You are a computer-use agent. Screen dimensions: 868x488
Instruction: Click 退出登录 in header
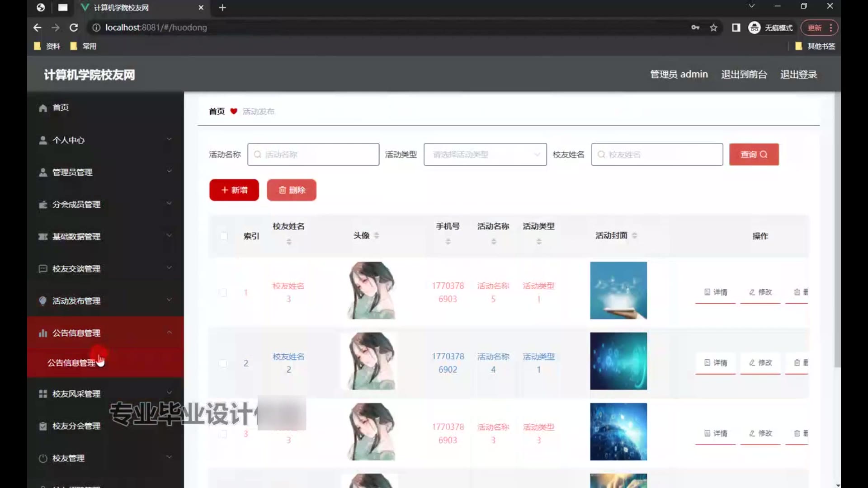(x=798, y=75)
